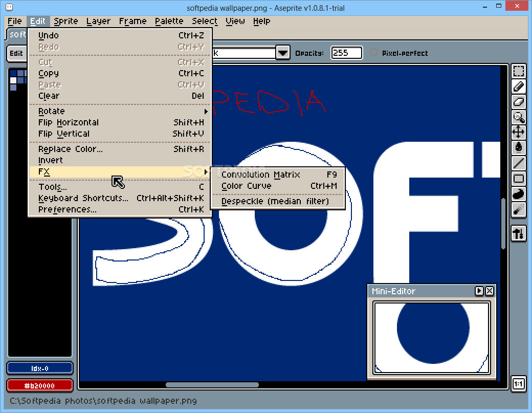Choose Copy from Edit menu
The image size is (532, 413).
pyautogui.click(x=120, y=73)
